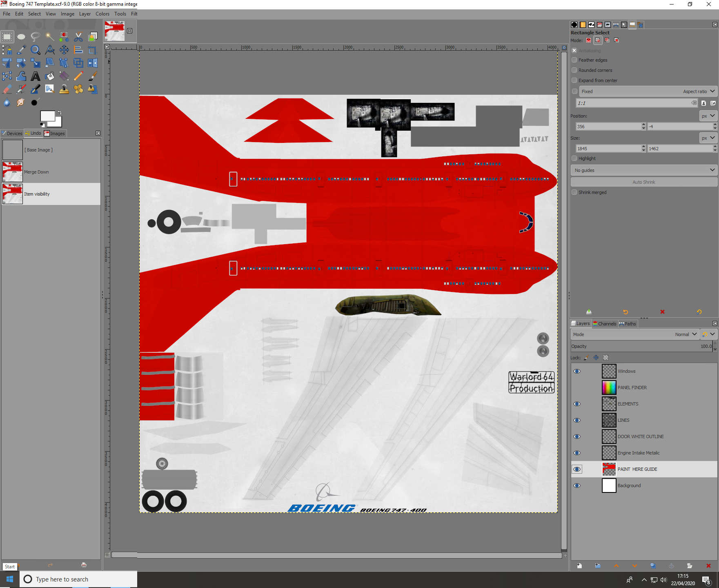Select the Fuzzy Select magic wand tool
The width and height of the screenshot is (719, 588).
click(x=50, y=37)
